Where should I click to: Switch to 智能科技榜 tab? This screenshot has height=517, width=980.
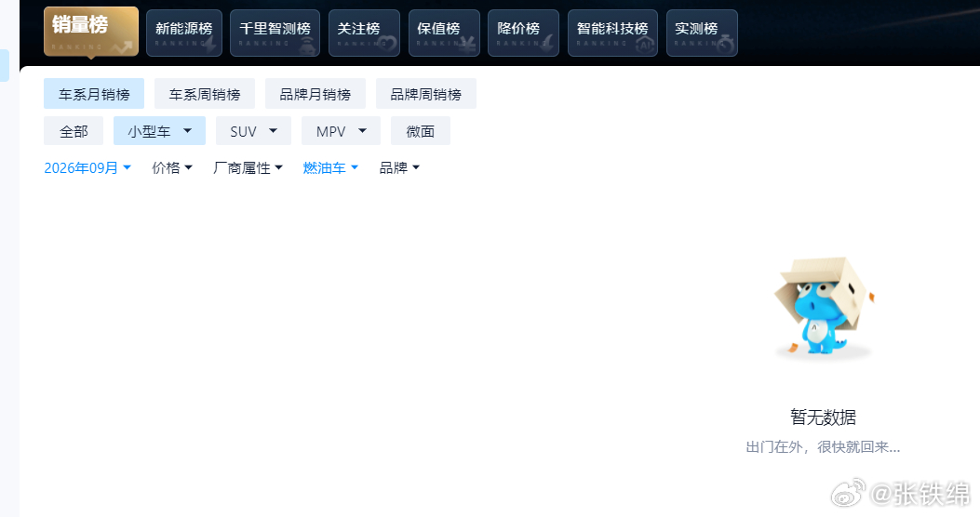(613, 33)
